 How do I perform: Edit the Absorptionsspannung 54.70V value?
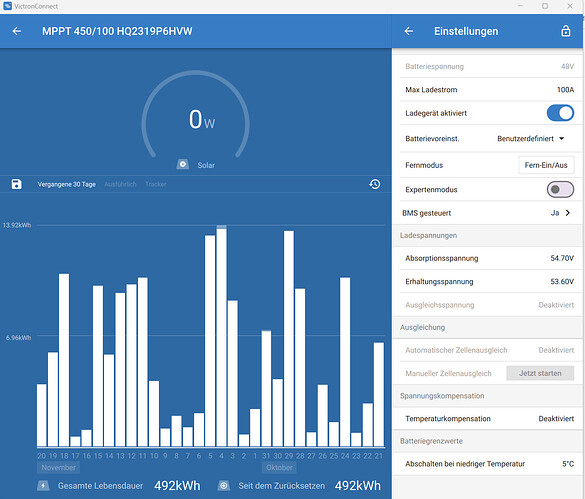tap(489, 258)
